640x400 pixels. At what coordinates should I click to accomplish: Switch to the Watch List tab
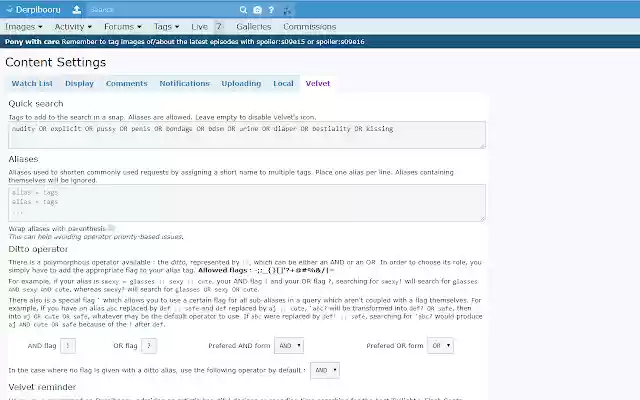click(32, 83)
